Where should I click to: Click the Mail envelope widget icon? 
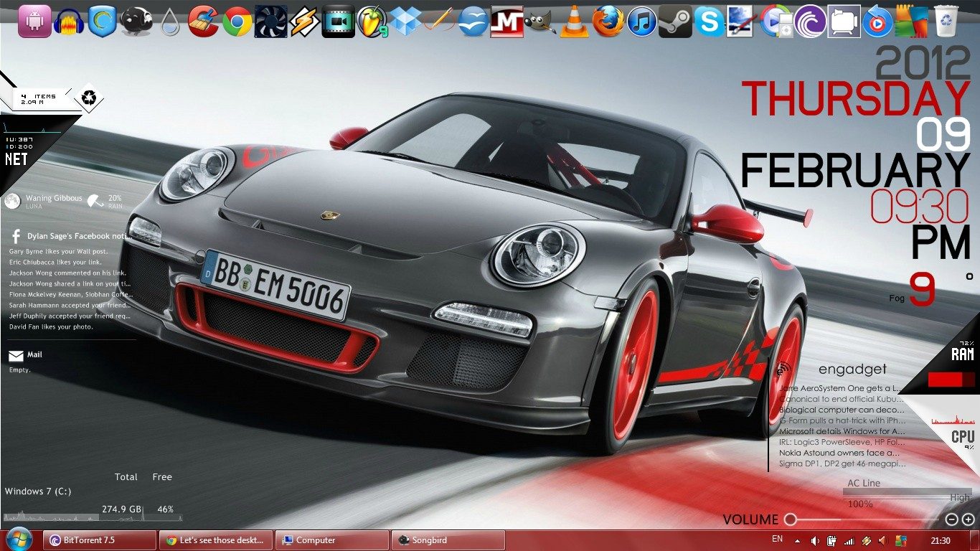(x=15, y=355)
